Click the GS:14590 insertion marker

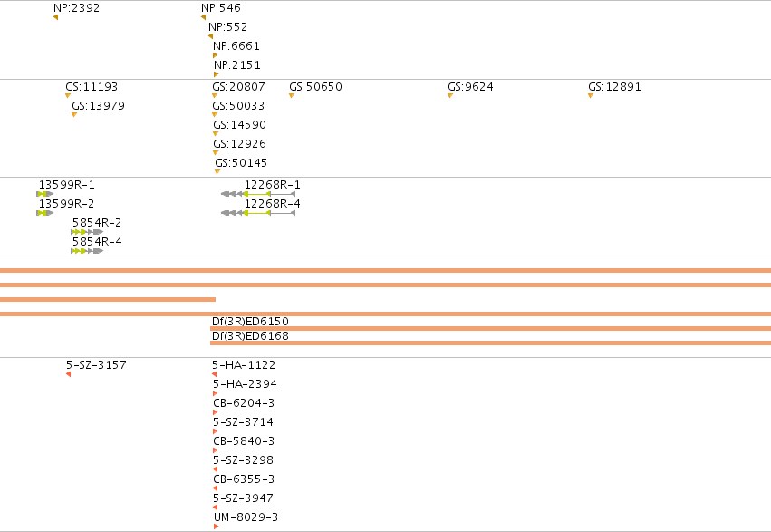click(x=216, y=134)
